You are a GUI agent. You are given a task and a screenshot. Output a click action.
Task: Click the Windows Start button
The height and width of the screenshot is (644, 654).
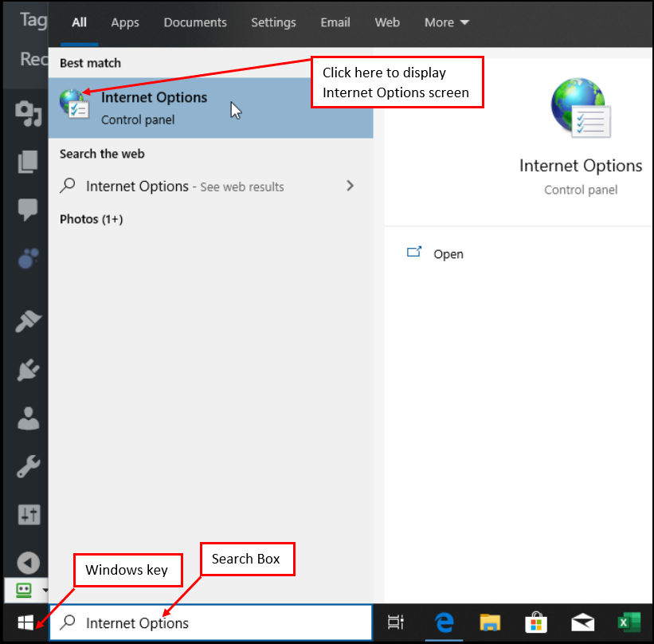point(25,622)
